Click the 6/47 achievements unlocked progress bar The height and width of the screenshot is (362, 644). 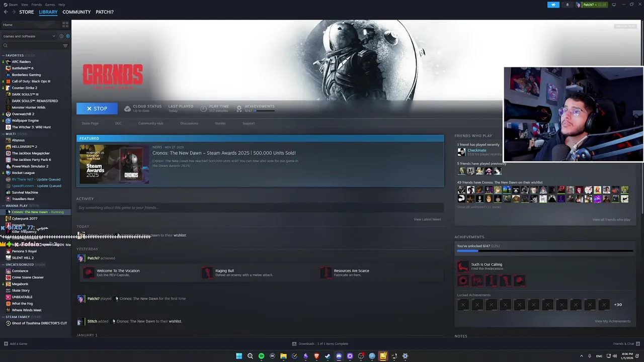(x=545, y=250)
